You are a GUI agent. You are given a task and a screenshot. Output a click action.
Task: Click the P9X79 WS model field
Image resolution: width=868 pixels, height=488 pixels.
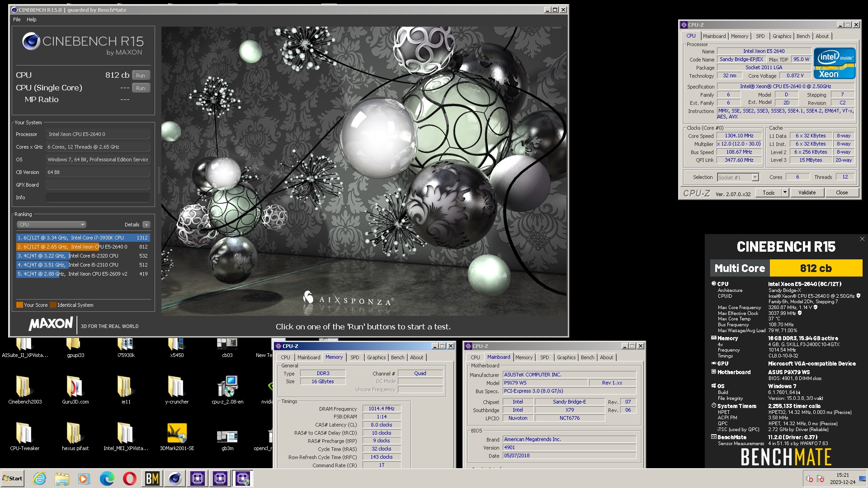[x=545, y=383]
